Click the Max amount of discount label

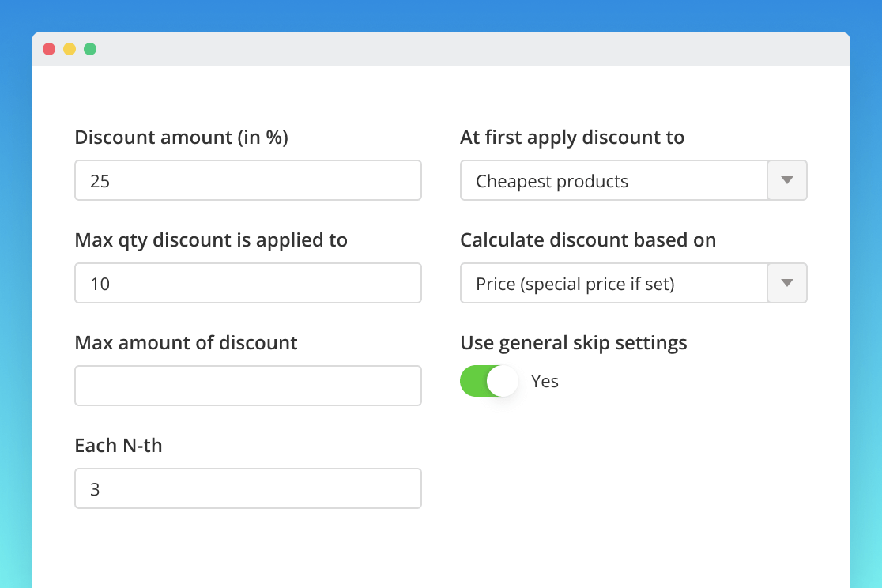186,343
